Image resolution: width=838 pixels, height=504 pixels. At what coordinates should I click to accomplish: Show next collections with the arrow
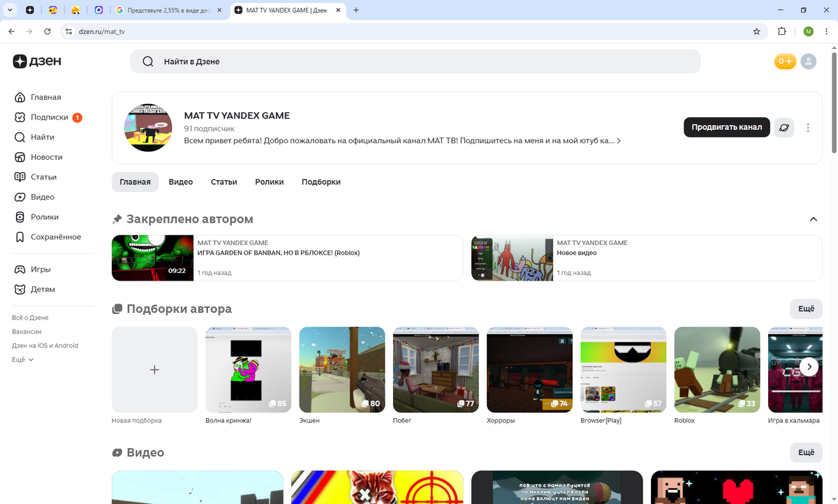click(x=809, y=366)
